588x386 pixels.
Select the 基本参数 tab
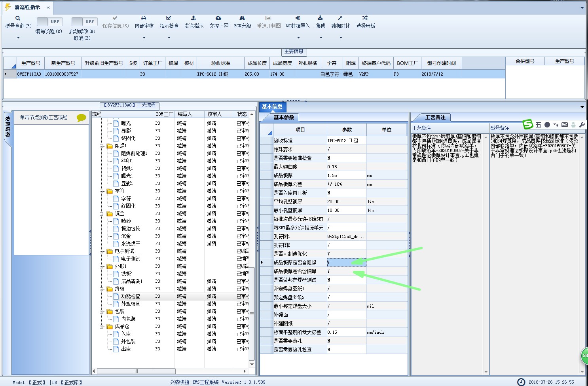pos(283,117)
